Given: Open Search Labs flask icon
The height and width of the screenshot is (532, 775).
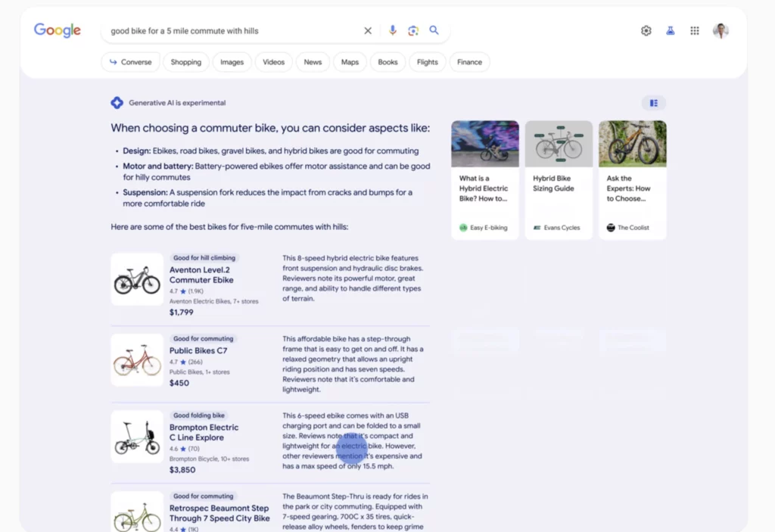Looking at the screenshot, I should (x=671, y=31).
